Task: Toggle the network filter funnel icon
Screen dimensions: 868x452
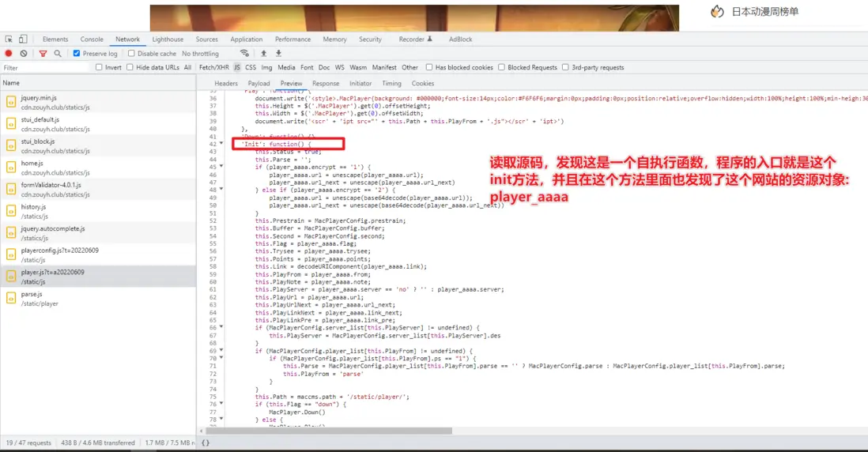Action: (x=43, y=54)
